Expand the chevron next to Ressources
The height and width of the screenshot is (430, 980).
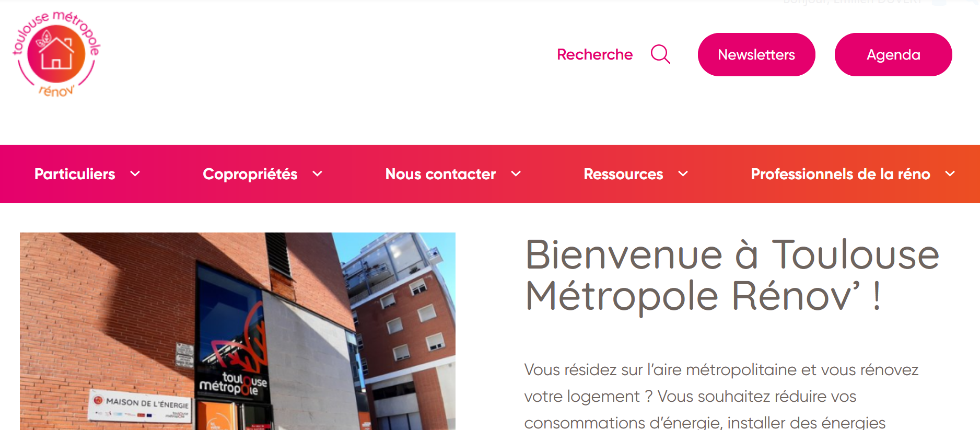(x=683, y=174)
